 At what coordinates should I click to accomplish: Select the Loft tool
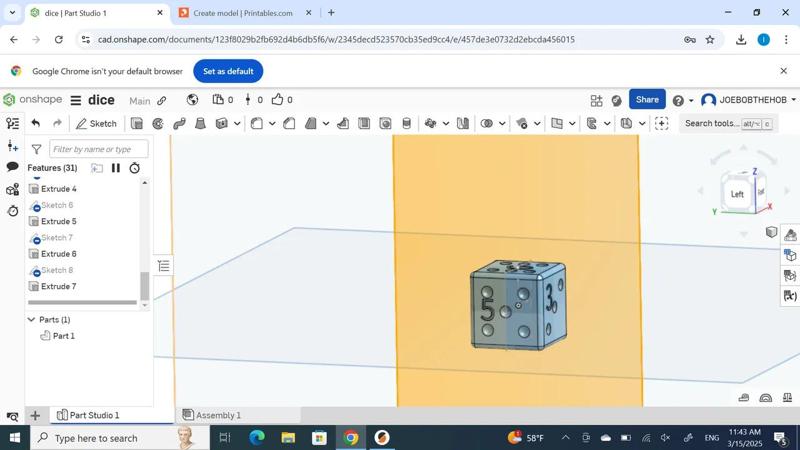(201, 123)
